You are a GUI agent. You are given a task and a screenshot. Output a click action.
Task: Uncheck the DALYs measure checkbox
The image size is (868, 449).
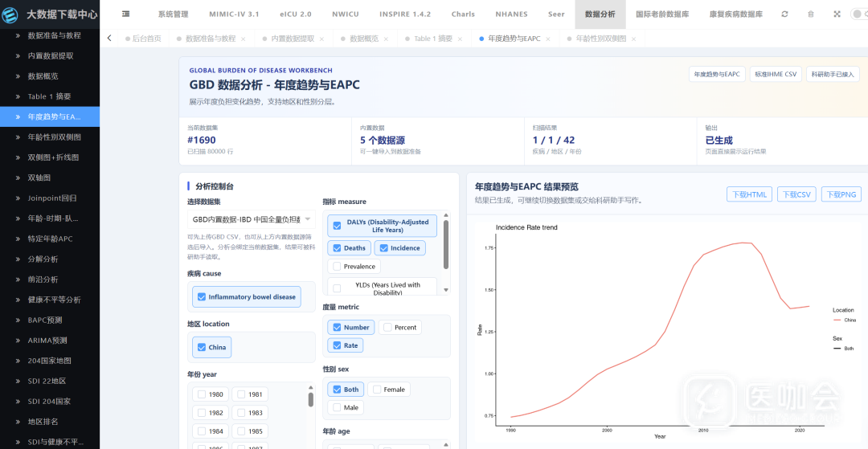337,226
